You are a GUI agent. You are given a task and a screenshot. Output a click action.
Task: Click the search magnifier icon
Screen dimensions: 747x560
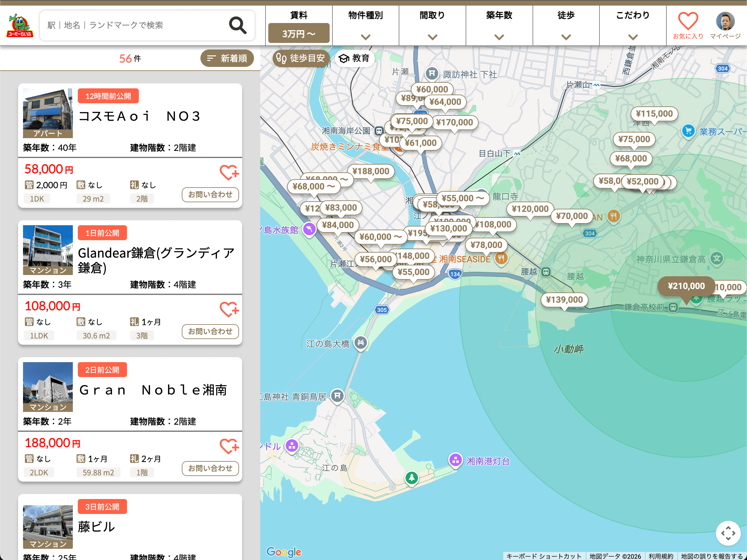238,25
